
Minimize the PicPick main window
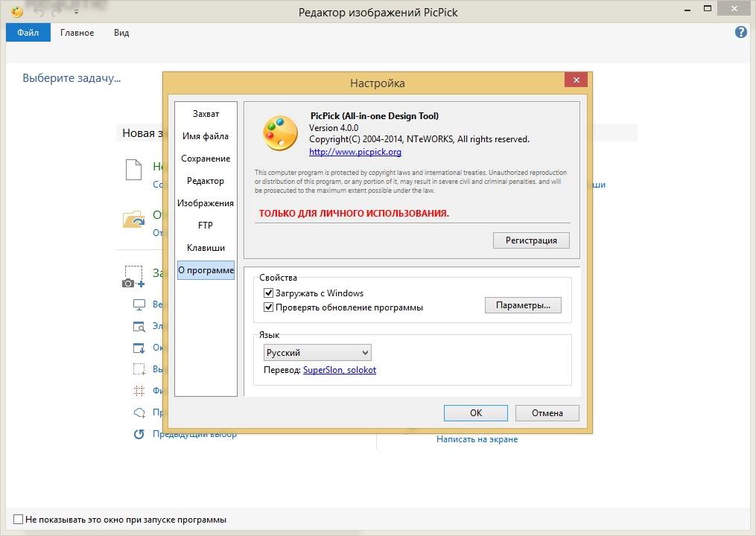click(x=687, y=10)
